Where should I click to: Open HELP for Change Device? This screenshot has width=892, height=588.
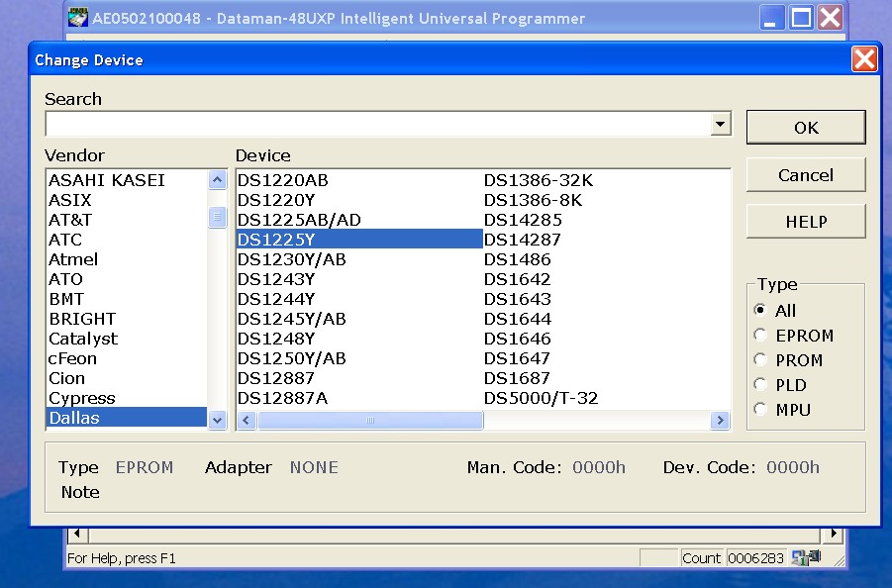tap(806, 221)
